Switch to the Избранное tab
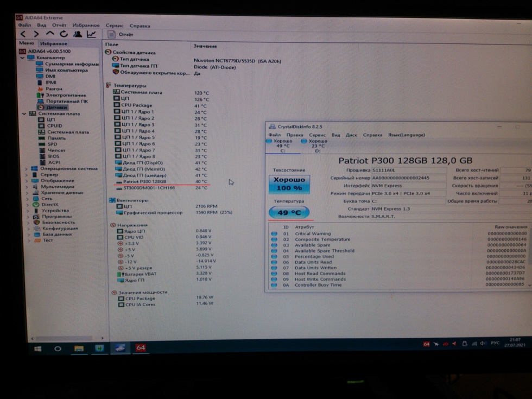532x399 pixels. point(54,43)
